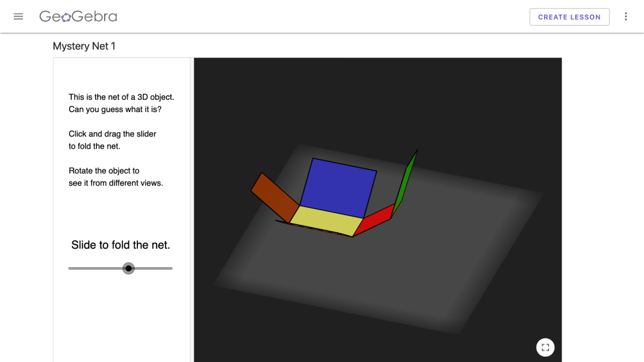Open the hamburger navigation menu
This screenshot has width=644, height=362.
click(18, 16)
